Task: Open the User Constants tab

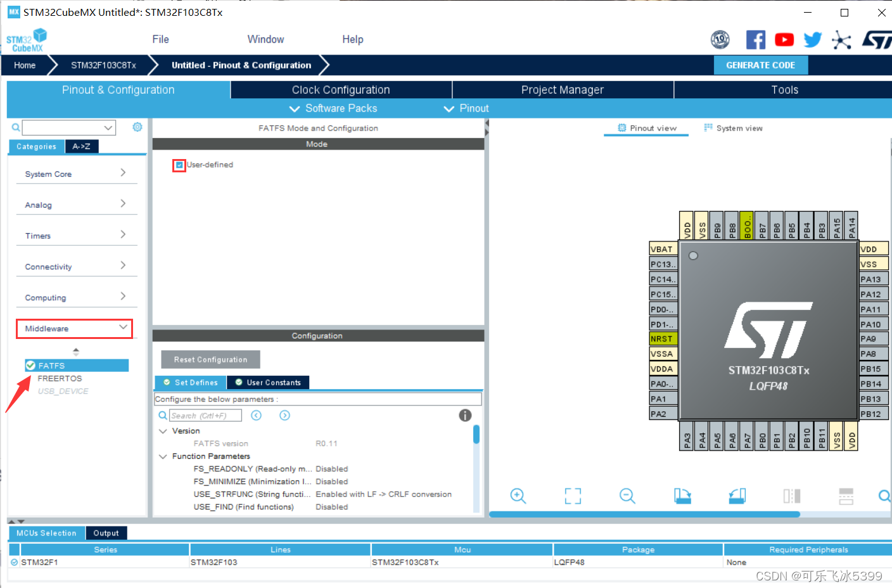Action: [268, 383]
